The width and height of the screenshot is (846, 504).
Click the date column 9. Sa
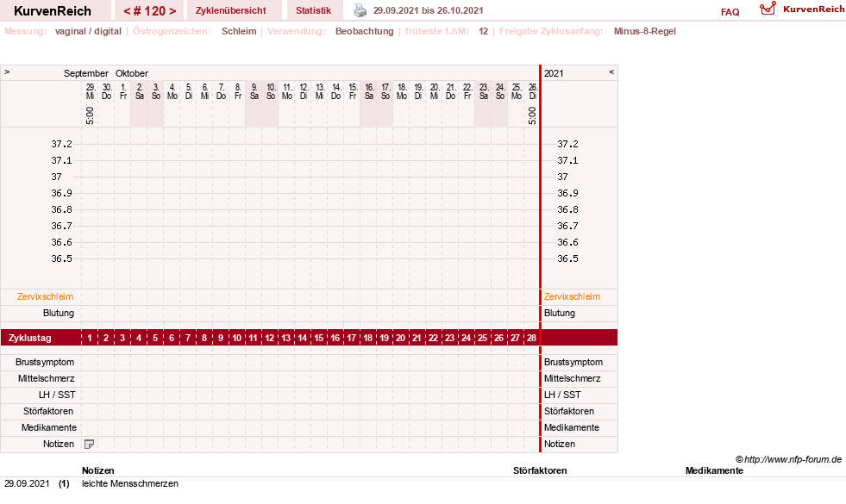254,91
